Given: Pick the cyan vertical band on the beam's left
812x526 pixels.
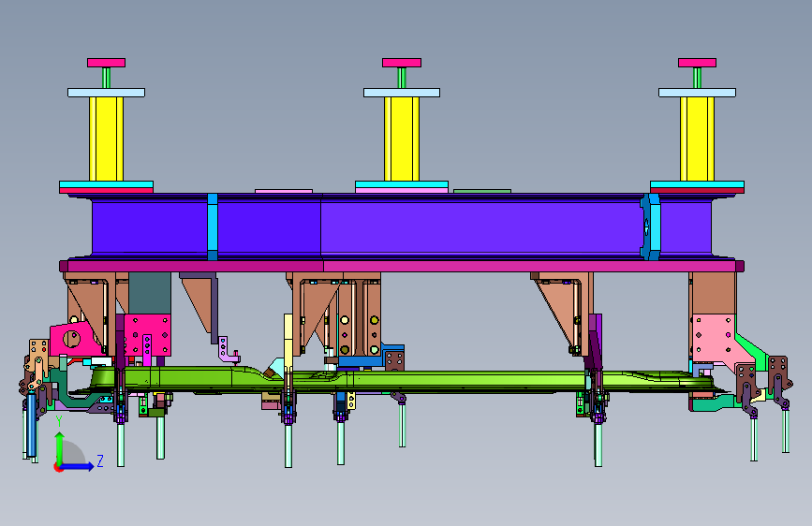Looking at the screenshot, I should [x=213, y=226].
